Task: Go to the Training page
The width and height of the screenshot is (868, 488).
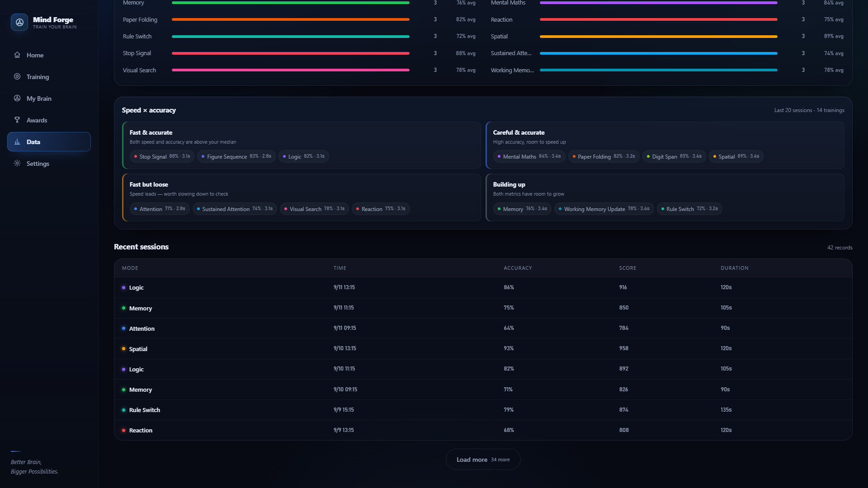Action: coord(49,77)
